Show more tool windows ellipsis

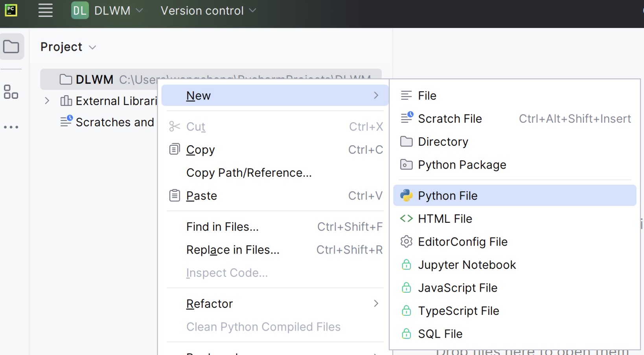pyautogui.click(x=11, y=127)
